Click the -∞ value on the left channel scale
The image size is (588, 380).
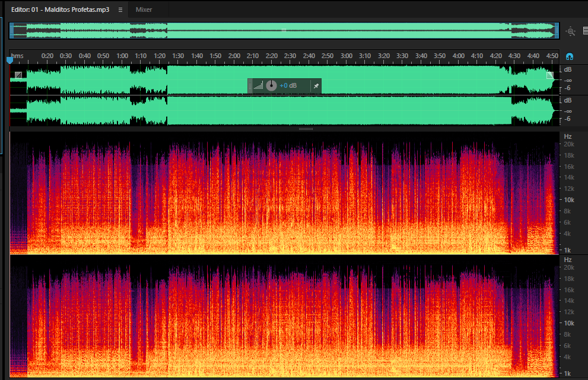coord(568,80)
